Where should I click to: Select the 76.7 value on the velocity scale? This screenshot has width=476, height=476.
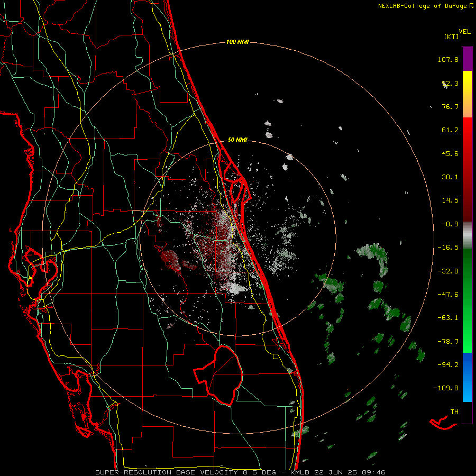pyautogui.click(x=450, y=106)
